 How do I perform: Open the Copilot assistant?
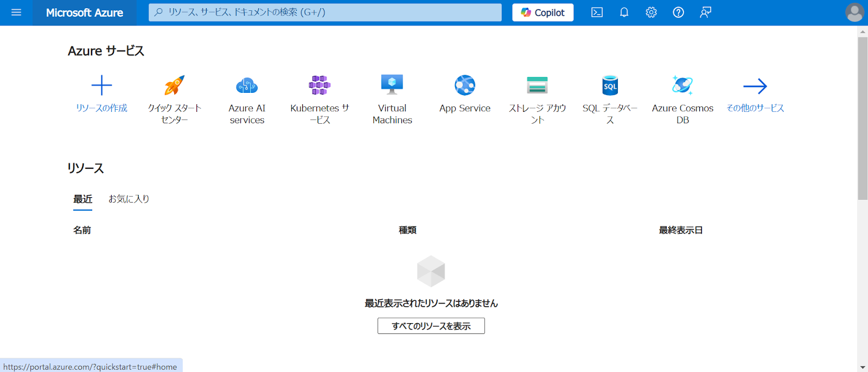(x=542, y=12)
